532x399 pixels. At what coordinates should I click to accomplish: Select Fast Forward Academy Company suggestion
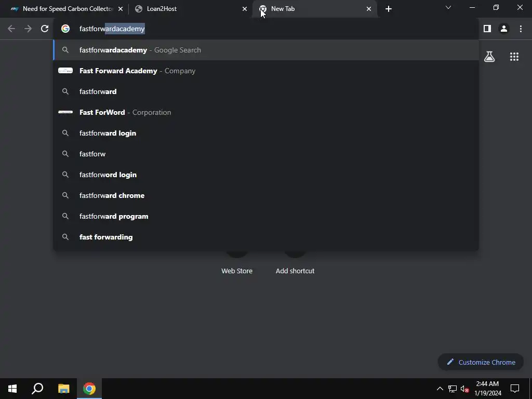pos(266,71)
